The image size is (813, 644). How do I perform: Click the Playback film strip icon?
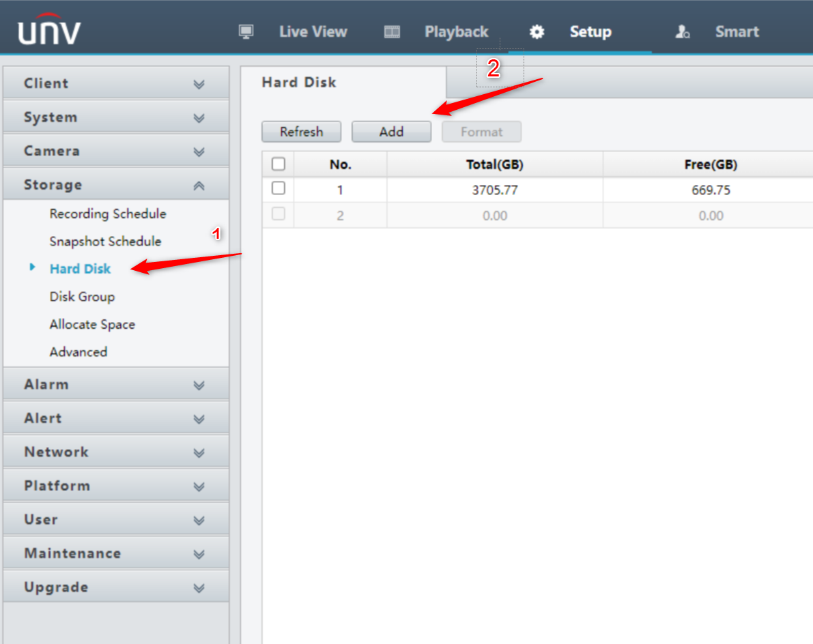[392, 32]
